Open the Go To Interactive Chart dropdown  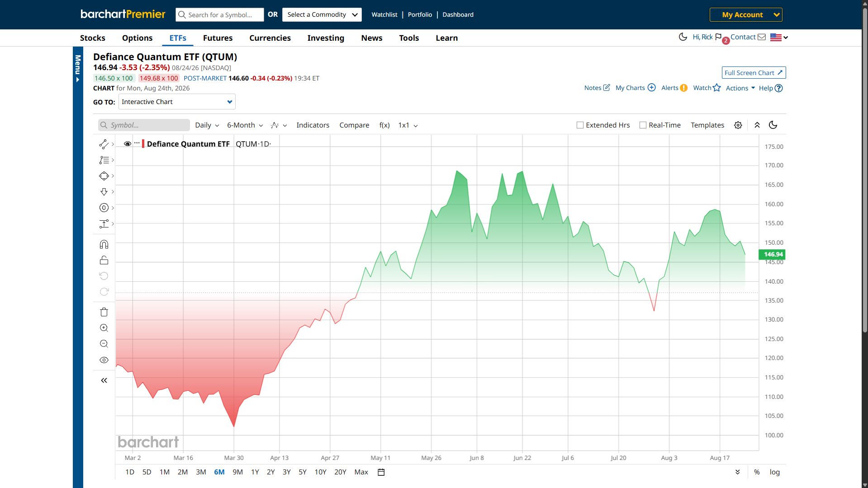[177, 102]
